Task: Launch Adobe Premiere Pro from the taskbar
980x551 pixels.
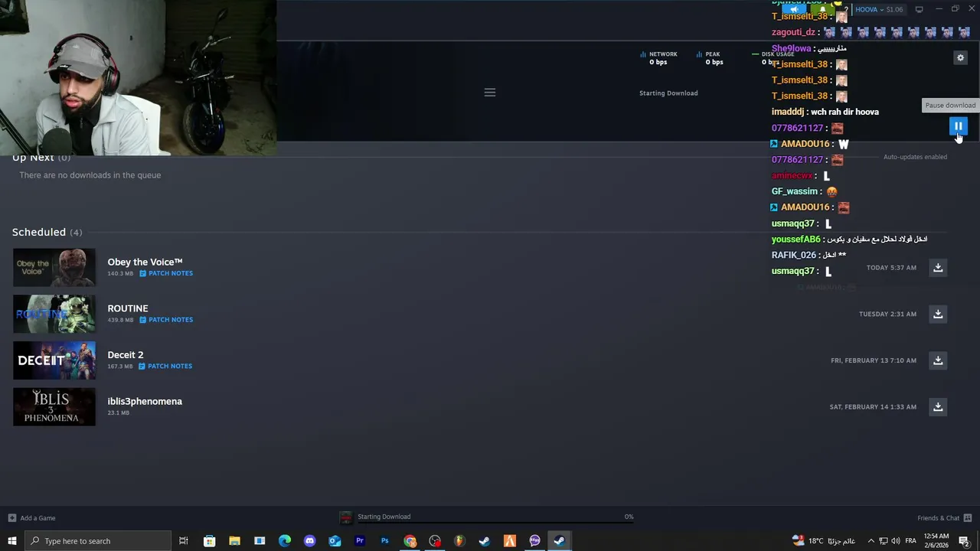Action: pos(360,541)
